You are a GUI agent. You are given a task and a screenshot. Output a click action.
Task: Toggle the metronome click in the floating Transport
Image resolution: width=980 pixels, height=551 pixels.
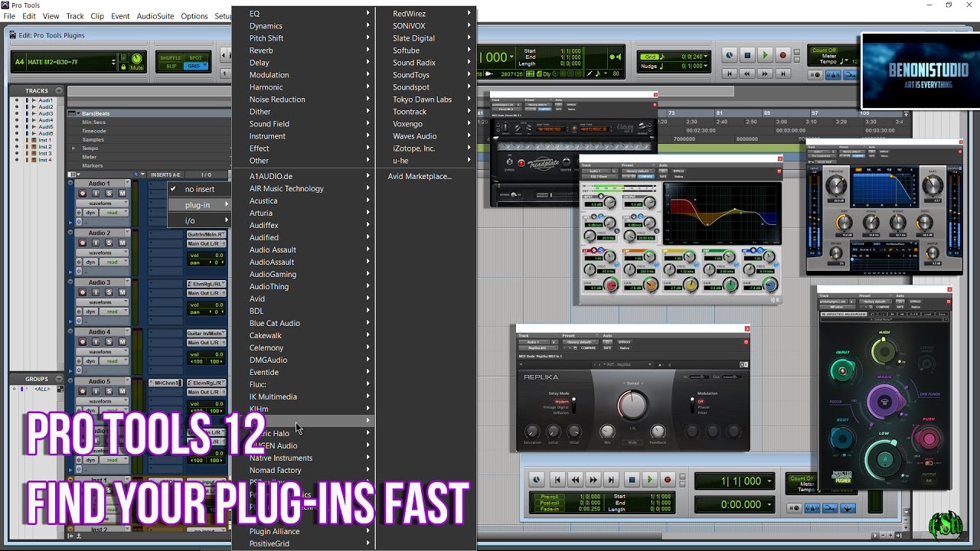[812, 508]
